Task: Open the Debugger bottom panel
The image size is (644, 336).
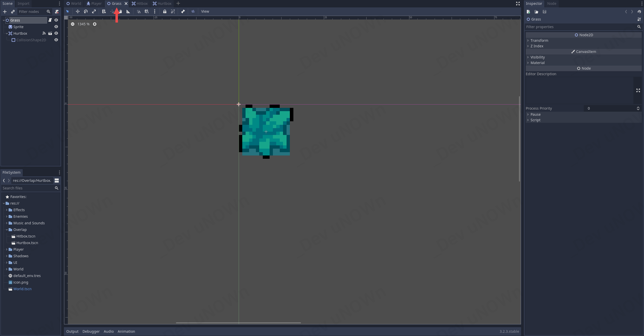Action: point(91,331)
